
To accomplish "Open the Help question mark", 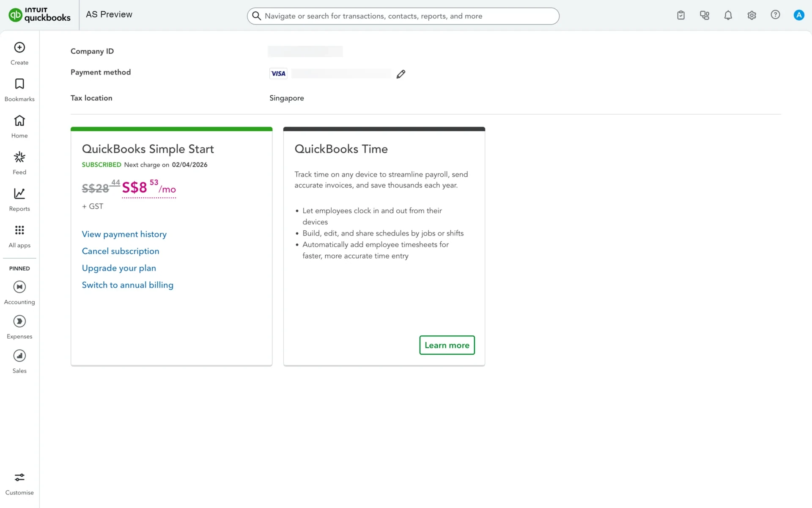I will click(x=775, y=15).
